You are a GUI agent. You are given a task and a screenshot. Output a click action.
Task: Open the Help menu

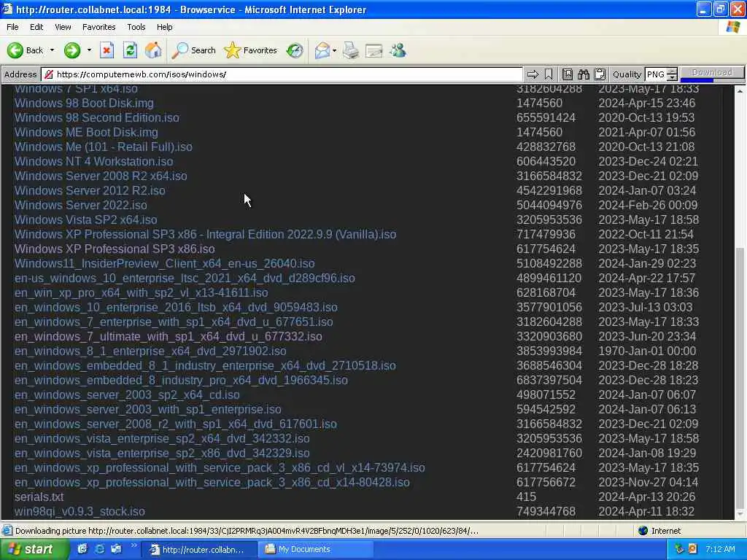tap(165, 27)
